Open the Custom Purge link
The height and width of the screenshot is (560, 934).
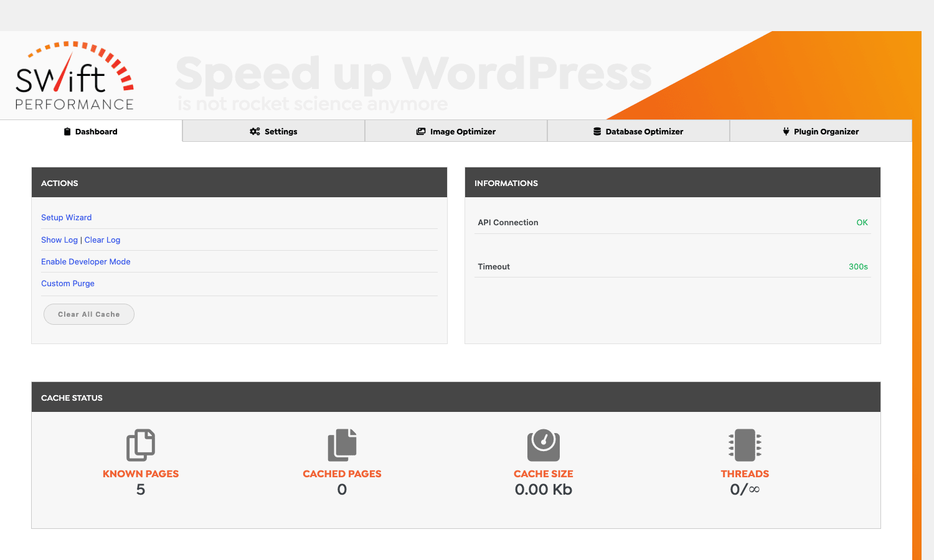tap(68, 283)
